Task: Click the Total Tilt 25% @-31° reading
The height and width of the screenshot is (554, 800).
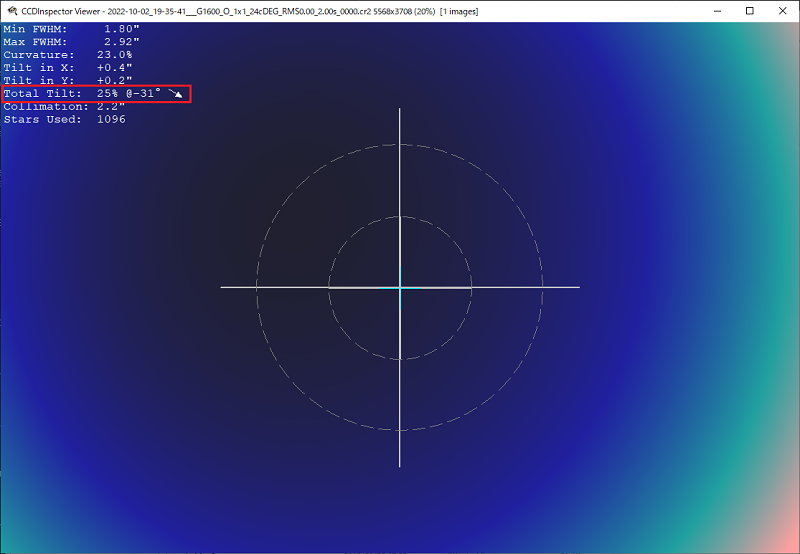Action: coord(82,93)
